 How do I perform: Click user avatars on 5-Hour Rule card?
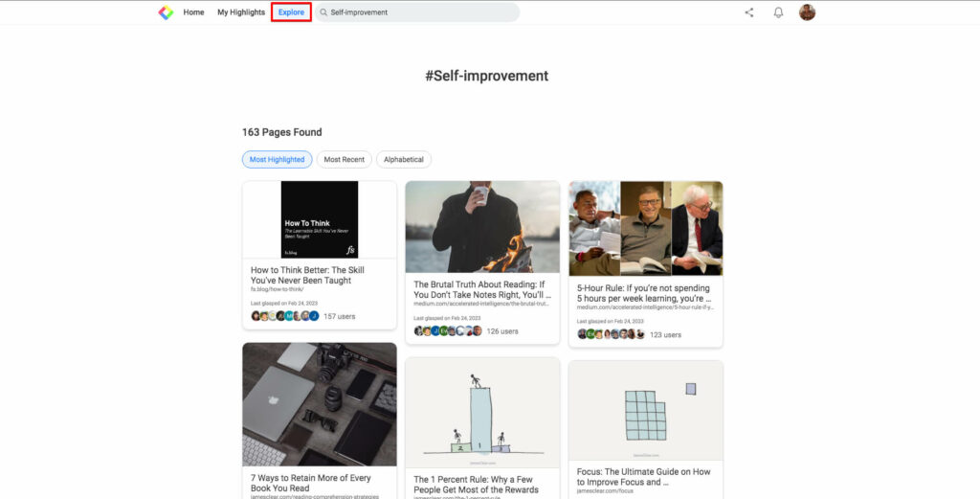(612, 334)
